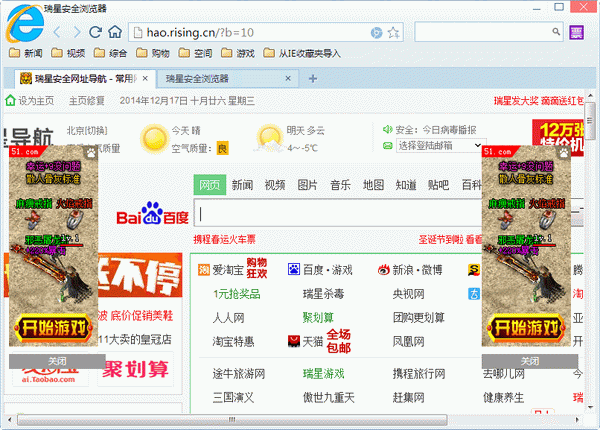Image resolution: width=600 pixels, height=430 pixels.
Task: Click the Baidu logo
Action: click(153, 214)
